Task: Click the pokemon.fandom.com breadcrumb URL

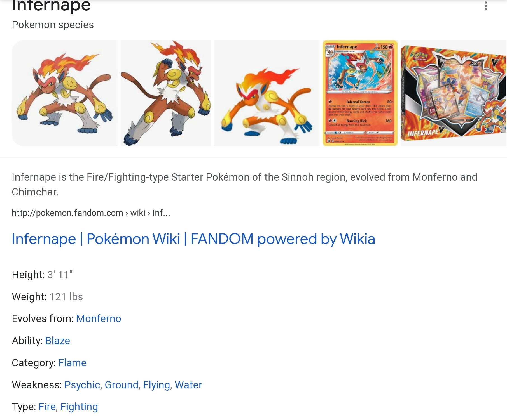Action: pyautogui.click(x=91, y=213)
